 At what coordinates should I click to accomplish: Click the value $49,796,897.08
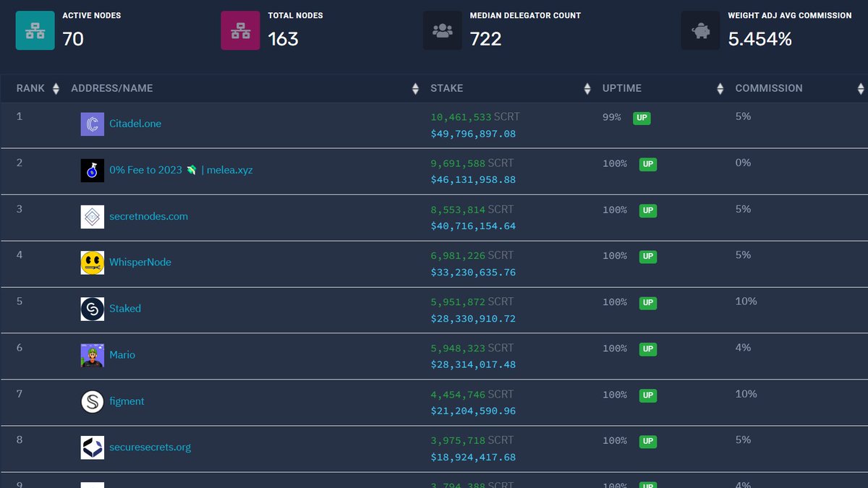(473, 134)
